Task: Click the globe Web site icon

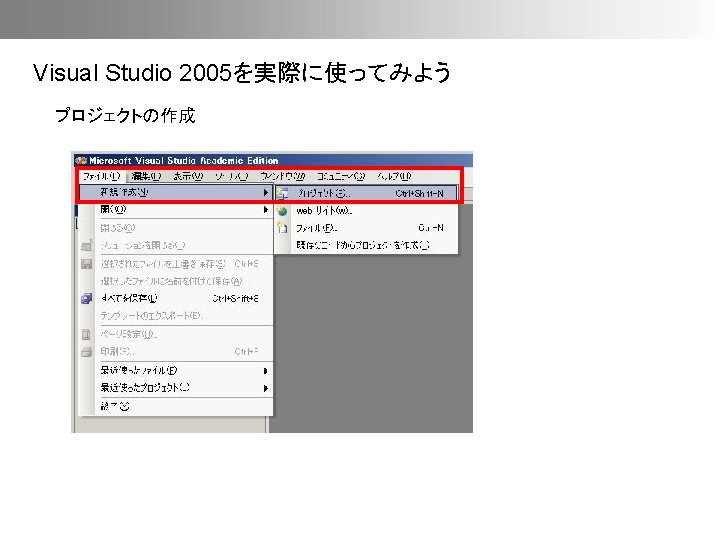Action: [282, 211]
